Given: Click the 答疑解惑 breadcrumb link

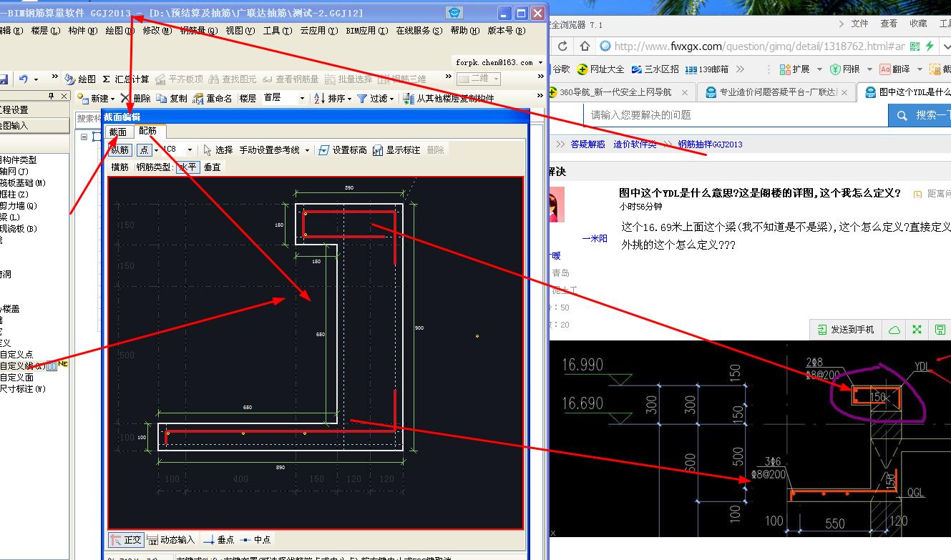Looking at the screenshot, I should point(587,144).
